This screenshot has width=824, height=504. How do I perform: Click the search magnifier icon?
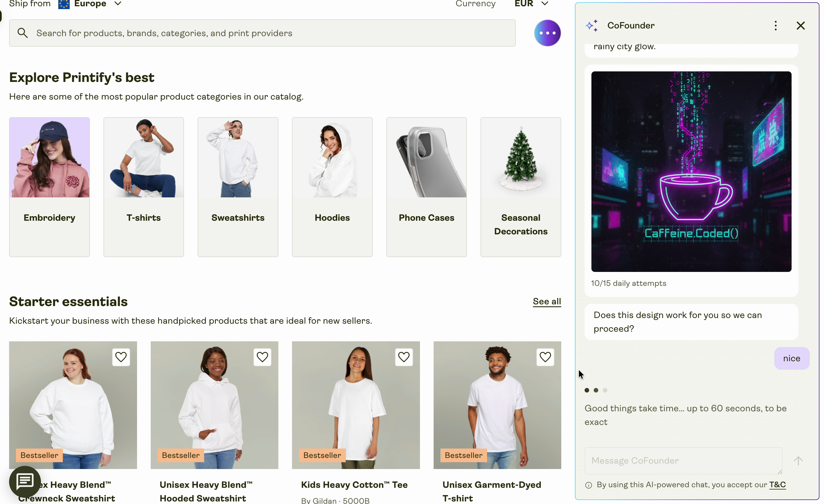22,33
